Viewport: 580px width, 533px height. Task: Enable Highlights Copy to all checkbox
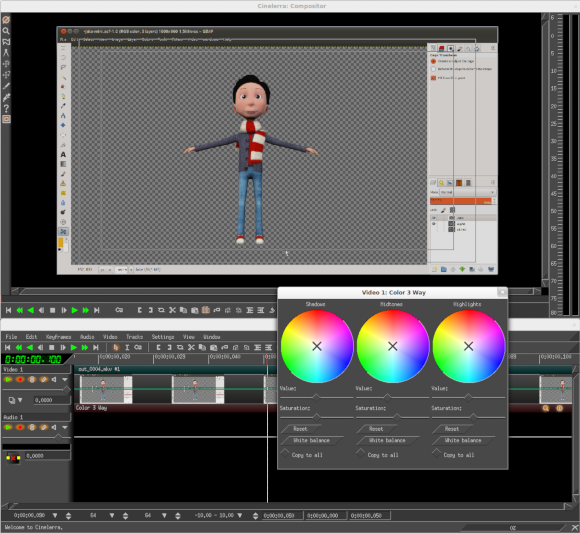[x=437, y=453]
